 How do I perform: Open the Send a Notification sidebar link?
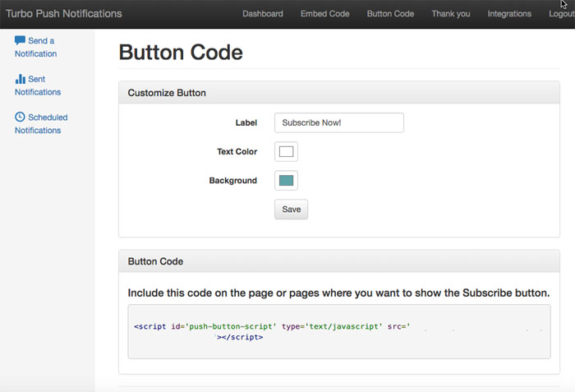[36, 47]
